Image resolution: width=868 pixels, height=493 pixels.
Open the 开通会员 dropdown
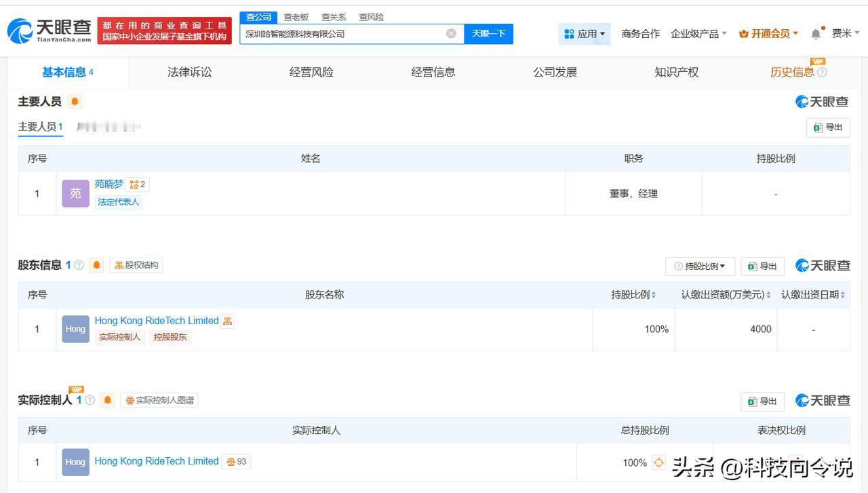tap(769, 34)
